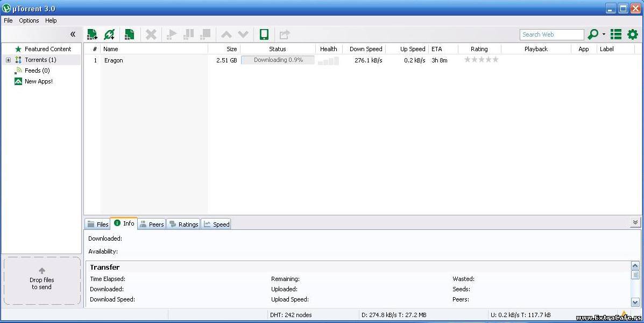The image size is (644, 323).
Task: Click the Create New Torrent icon
Action: [129, 34]
